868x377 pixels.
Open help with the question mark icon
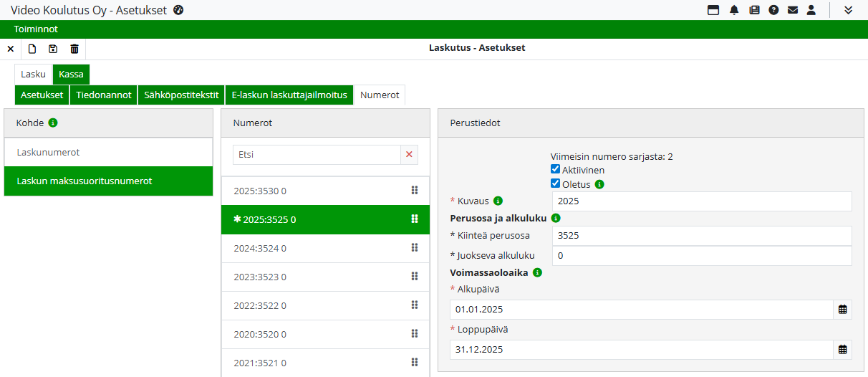click(x=773, y=10)
